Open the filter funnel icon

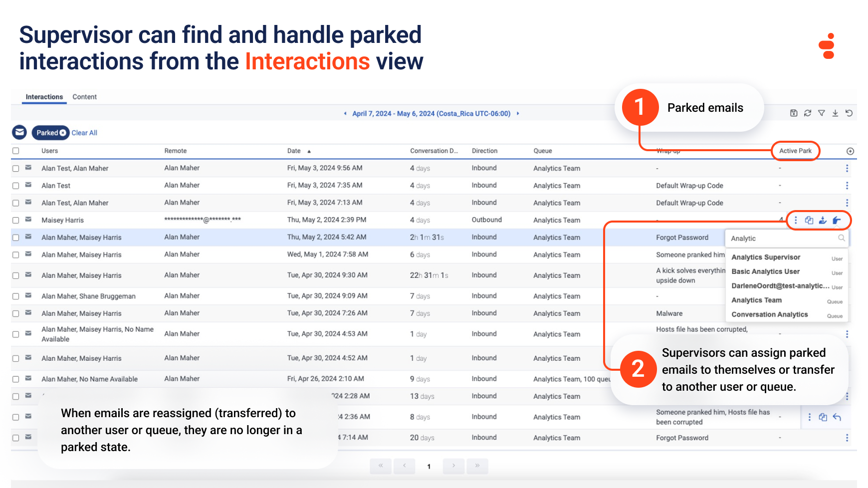(x=822, y=113)
